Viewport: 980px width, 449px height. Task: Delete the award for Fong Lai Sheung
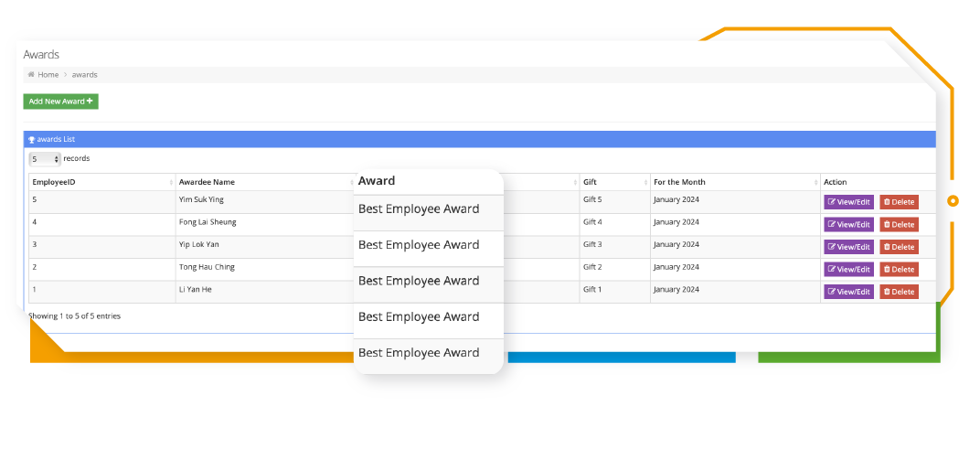pyautogui.click(x=900, y=225)
